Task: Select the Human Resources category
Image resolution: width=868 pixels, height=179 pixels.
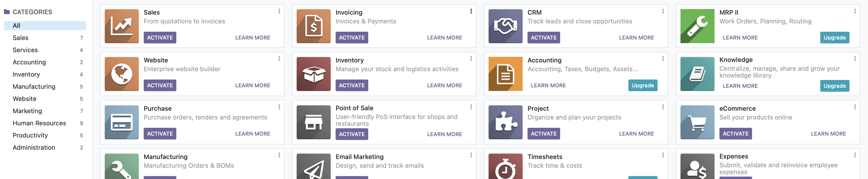Action: coord(39,123)
